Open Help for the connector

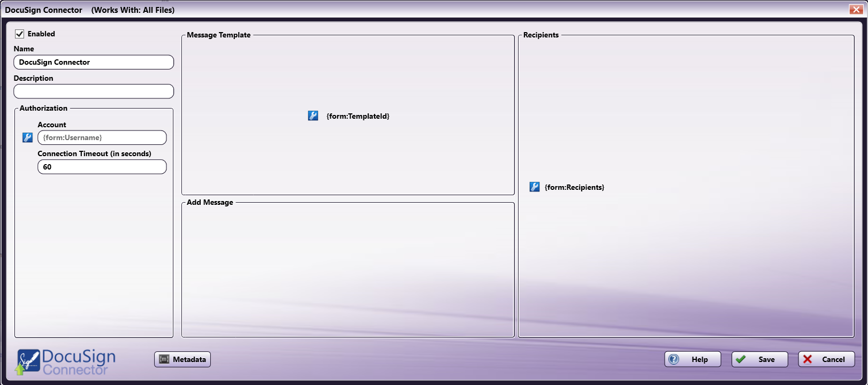coord(693,359)
